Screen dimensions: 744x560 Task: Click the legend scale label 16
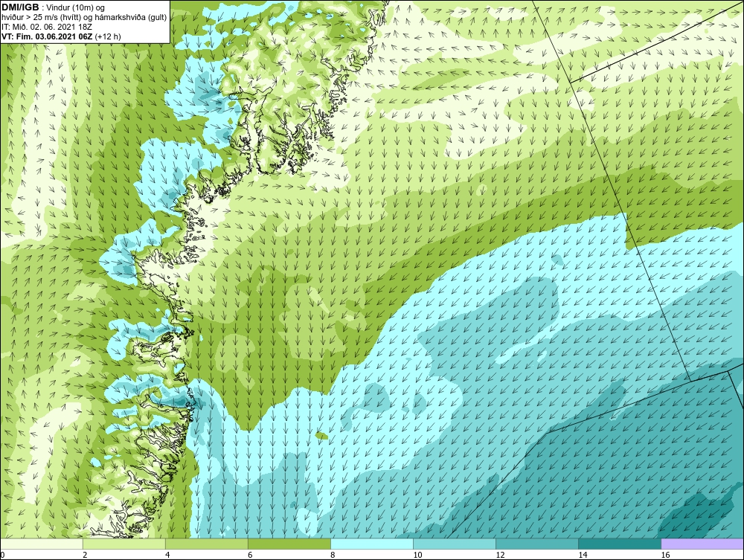pyautogui.click(x=665, y=555)
